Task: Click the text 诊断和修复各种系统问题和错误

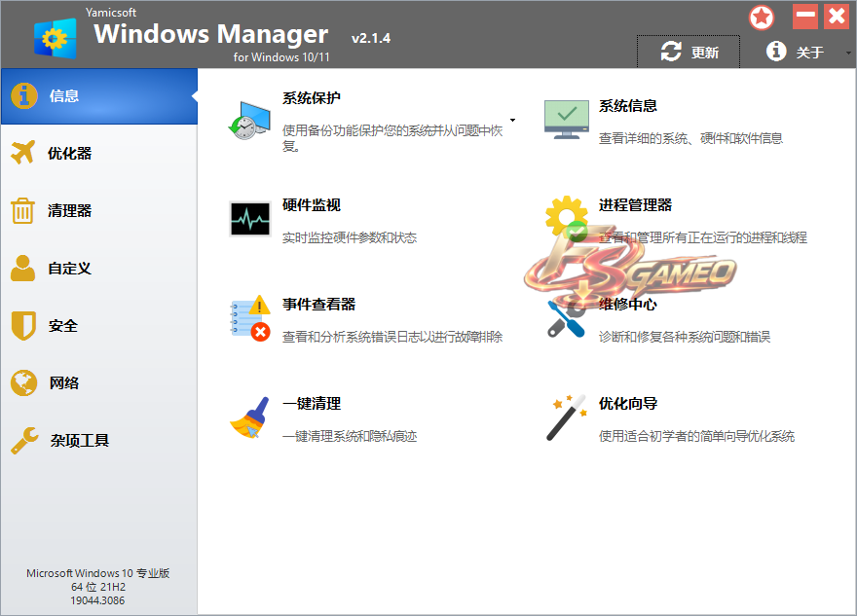Action: click(x=685, y=337)
